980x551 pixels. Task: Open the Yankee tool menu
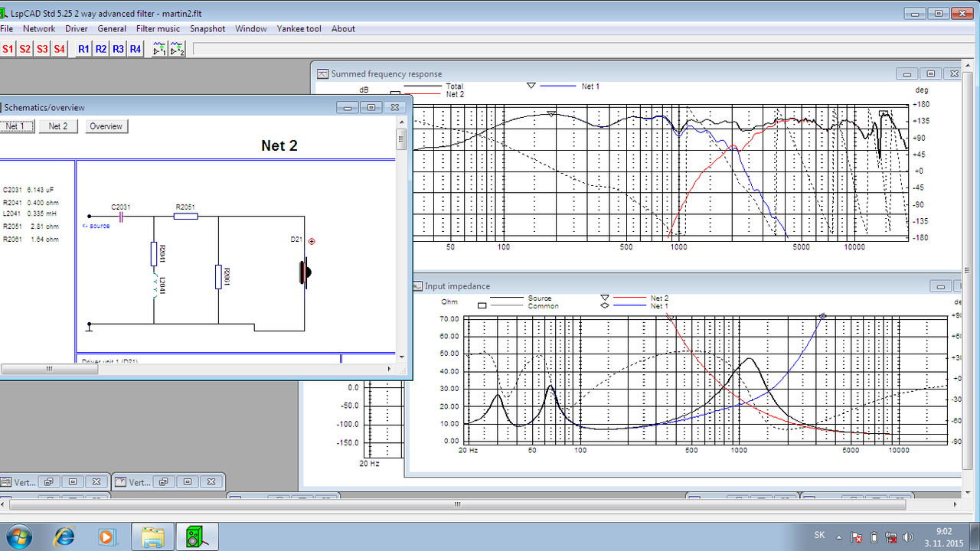click(298, 28)
